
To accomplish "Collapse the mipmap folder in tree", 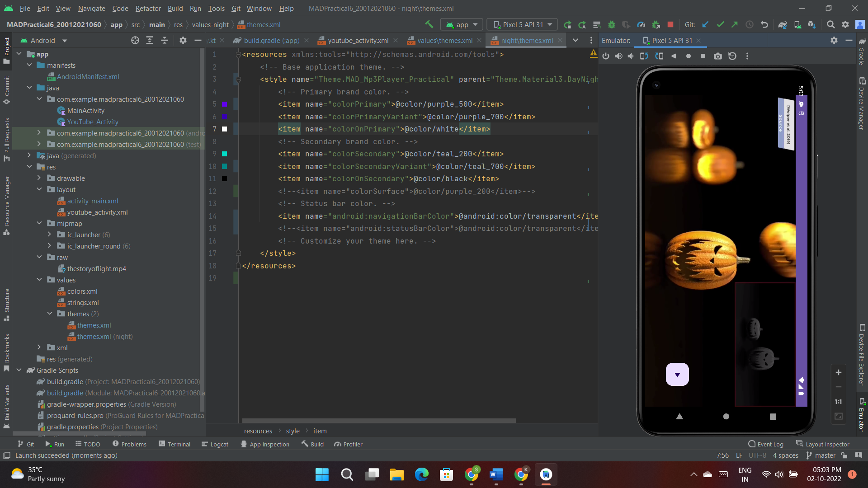I will (39, 223).
